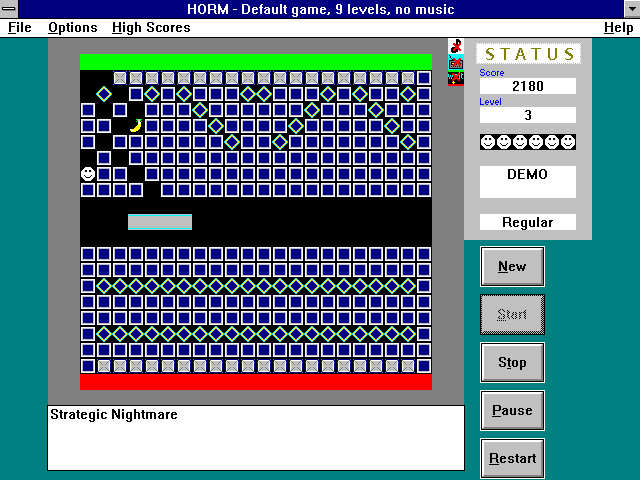Image resolution: width=640 pixels, height=480 pixels.
Task: Open the High Scores menu
Action: pyautogui.click(x=151, y=28)
